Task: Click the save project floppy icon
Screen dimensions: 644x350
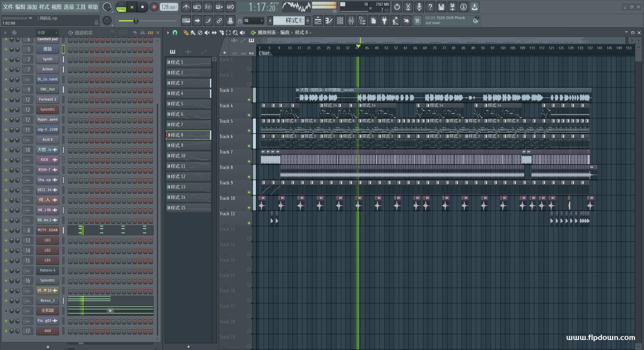Action: [x=441, y=7]
